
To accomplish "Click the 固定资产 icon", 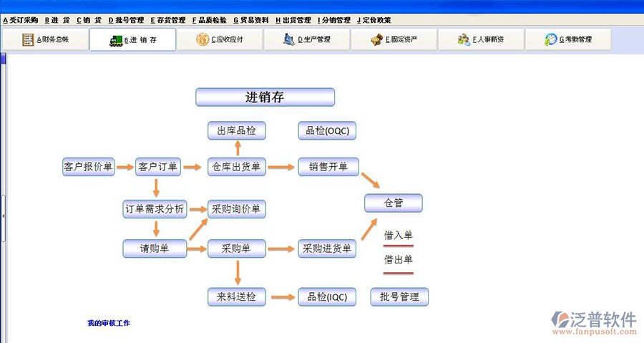I will click(376, 40).
